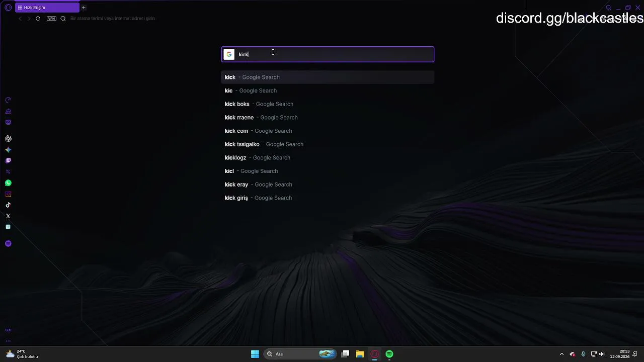The image size is (644, 362).
Task: Select the "kick boks" suggestion
Action: [328, 104]
